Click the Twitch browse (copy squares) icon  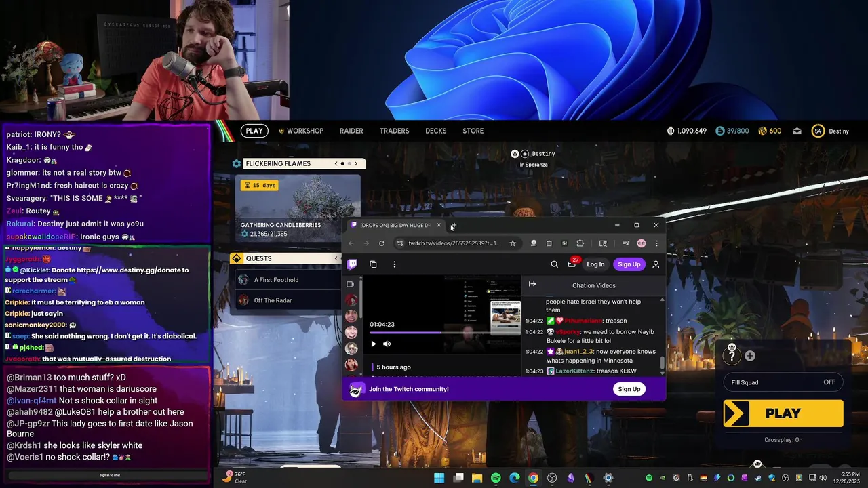(373, 264)
